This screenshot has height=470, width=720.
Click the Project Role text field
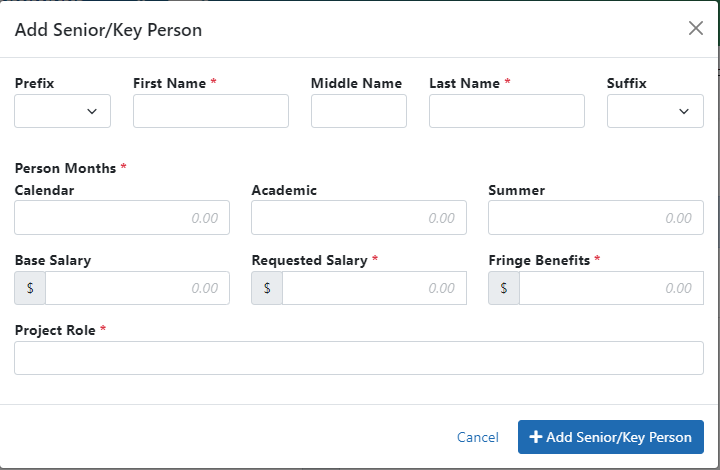358,358
